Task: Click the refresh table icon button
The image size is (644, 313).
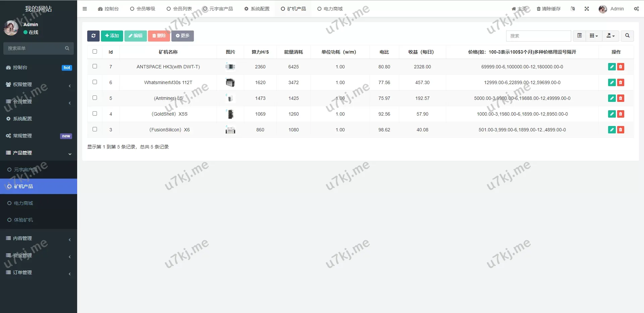Action: [93, 36]
